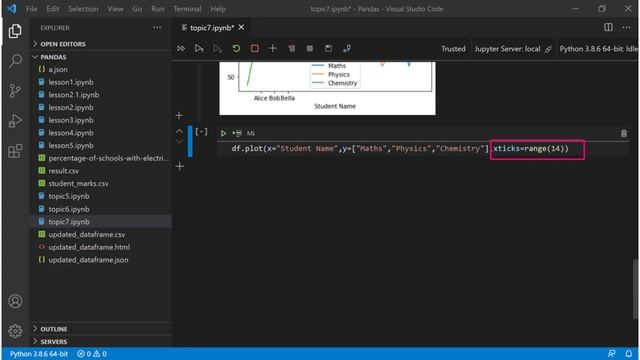Open updated_dataframe.html file
Screen dimensions: 640x360
click(x=101, y=247)
